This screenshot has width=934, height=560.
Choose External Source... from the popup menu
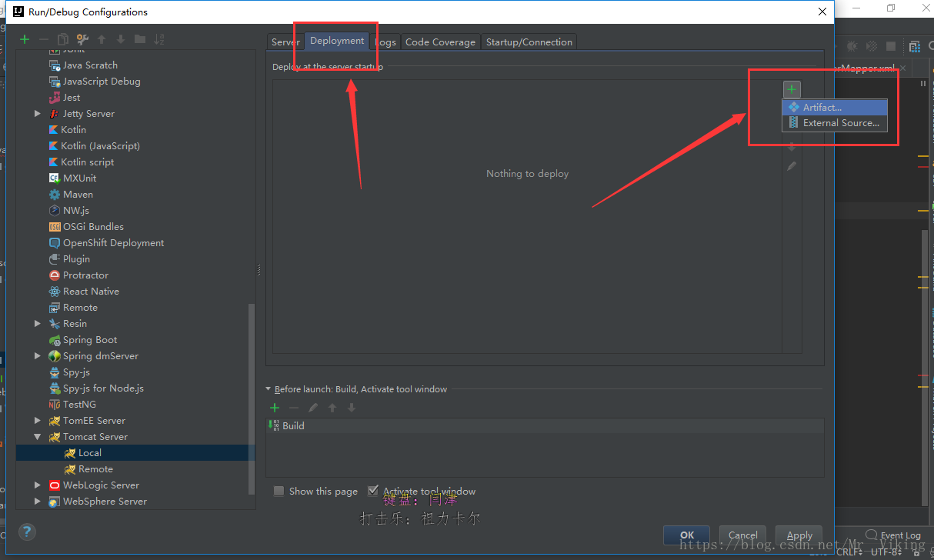point(835,123)
